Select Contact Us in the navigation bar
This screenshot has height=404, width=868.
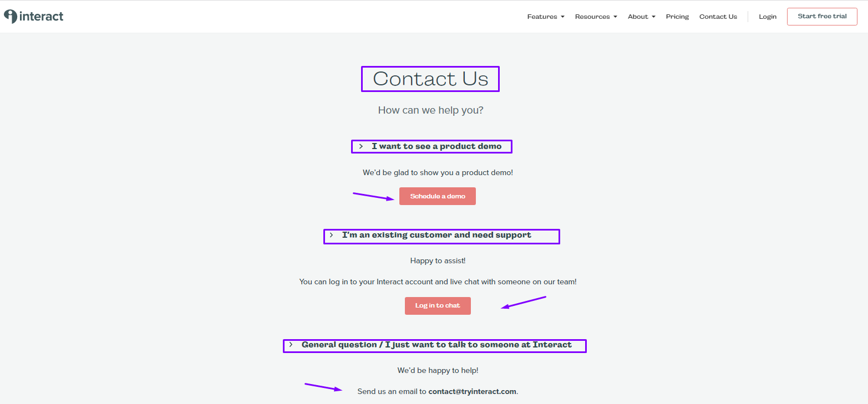click(x=718, y=17)
